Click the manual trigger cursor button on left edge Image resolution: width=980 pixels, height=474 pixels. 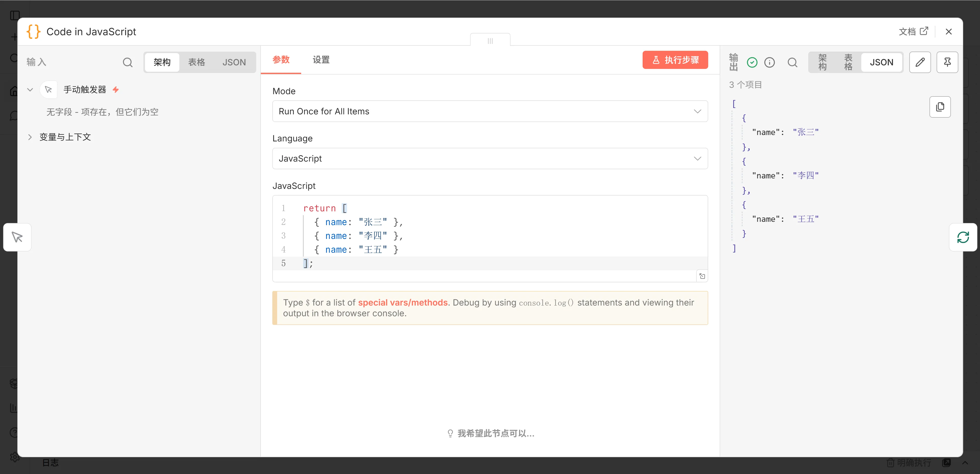tap(17, 237)
